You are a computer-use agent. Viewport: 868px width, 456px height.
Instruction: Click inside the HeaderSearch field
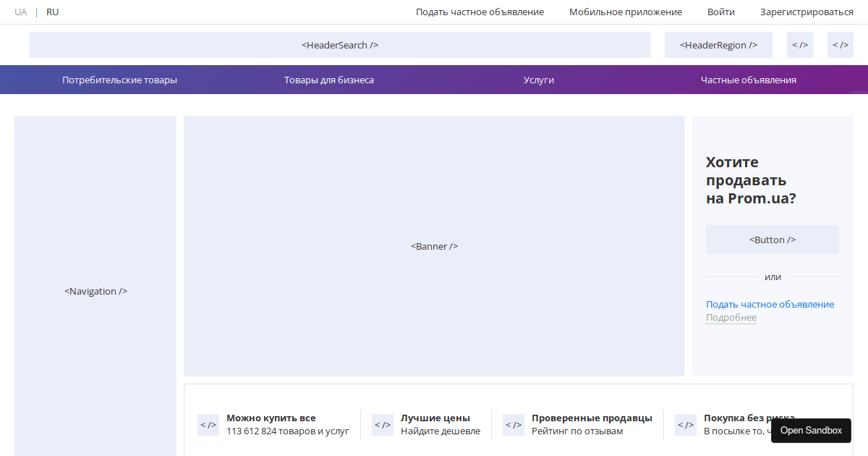[x=339, y=44]
